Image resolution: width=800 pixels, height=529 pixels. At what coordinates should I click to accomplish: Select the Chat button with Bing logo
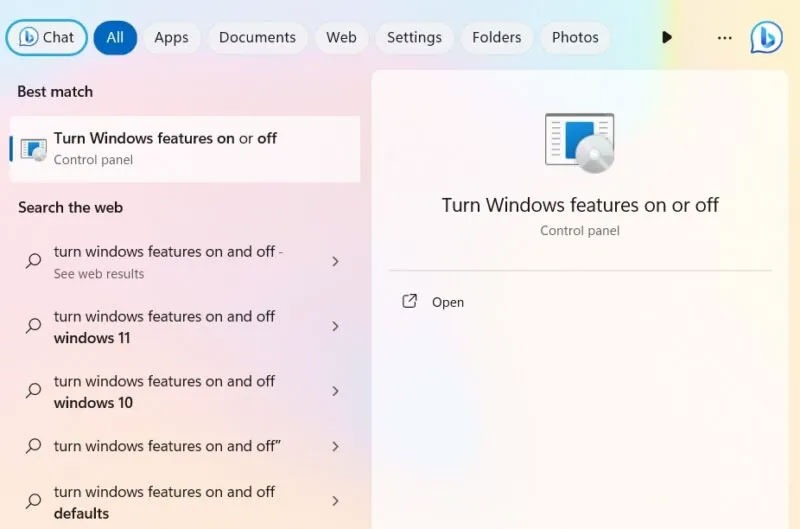click(x=46, y=37)
